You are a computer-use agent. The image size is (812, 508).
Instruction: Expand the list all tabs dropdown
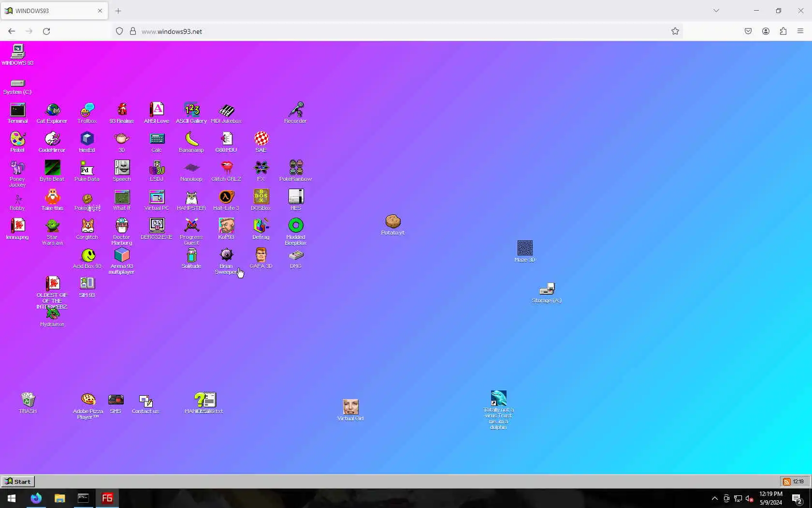click(716, 11)
